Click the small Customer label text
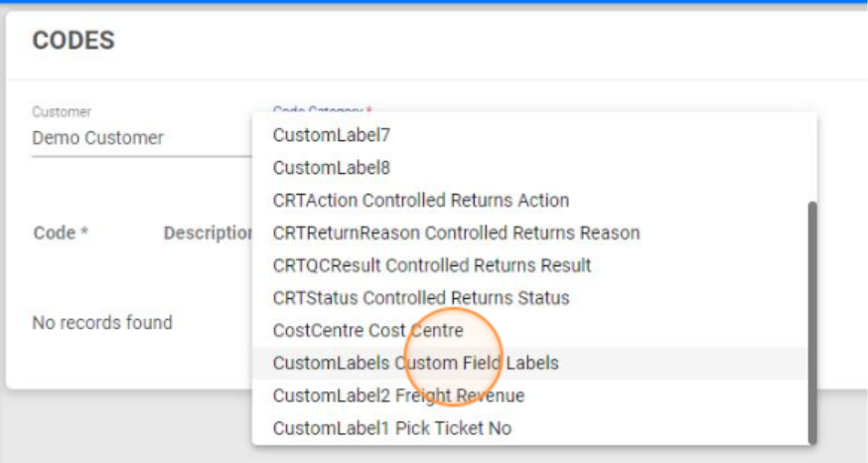 [62, 112]
